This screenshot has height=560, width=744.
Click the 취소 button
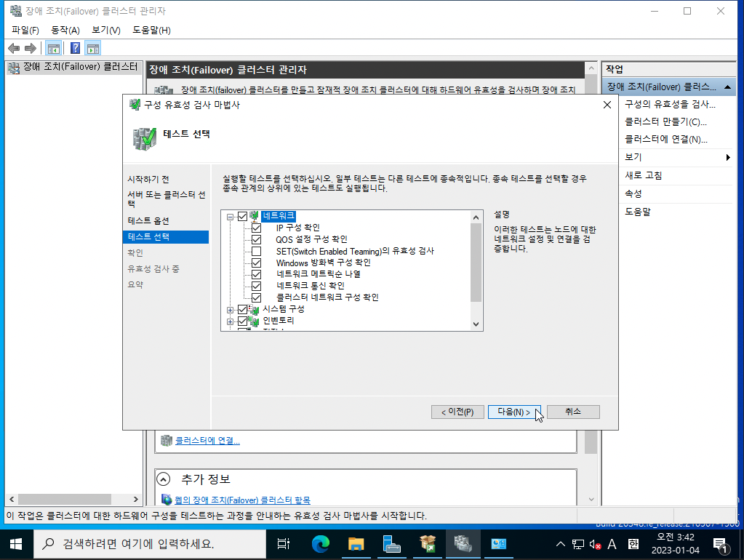pyautogui.click(x=573, y=412)
